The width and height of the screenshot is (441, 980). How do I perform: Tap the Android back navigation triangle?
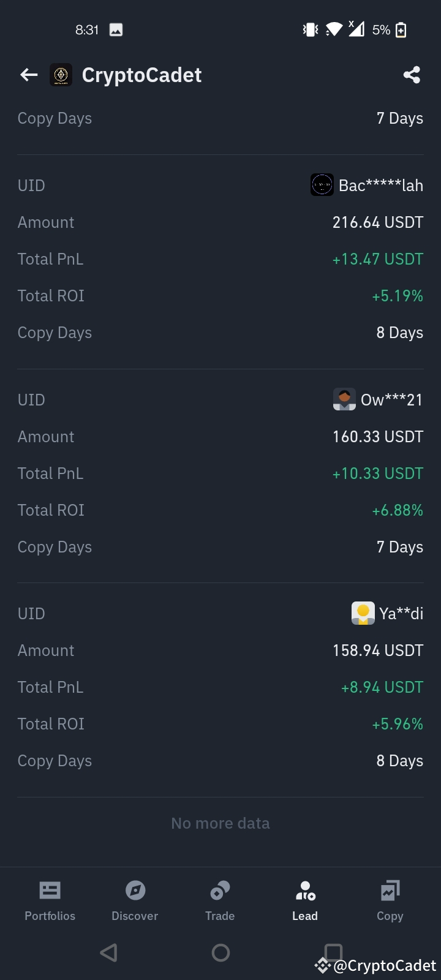point(108,952)
